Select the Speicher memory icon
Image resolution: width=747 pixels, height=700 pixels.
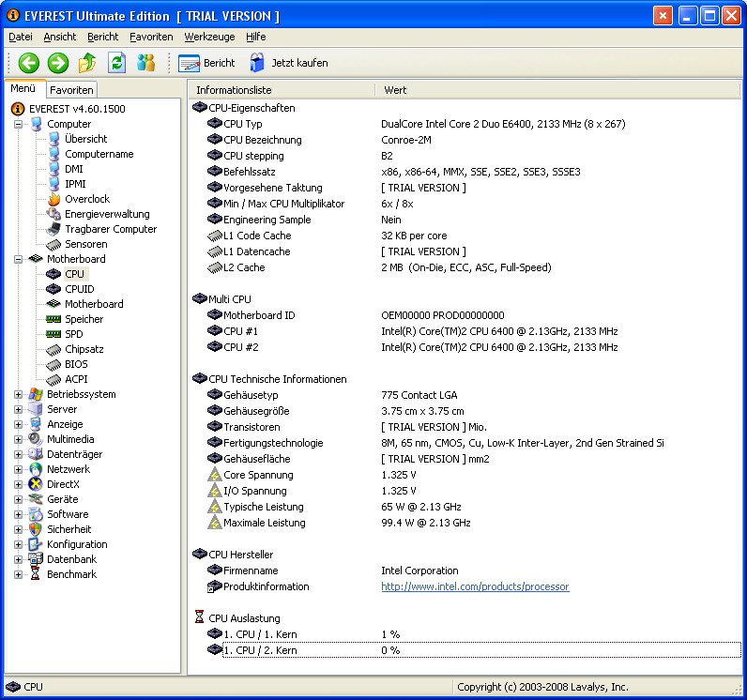pyautogui.click(x=53, y=319)
